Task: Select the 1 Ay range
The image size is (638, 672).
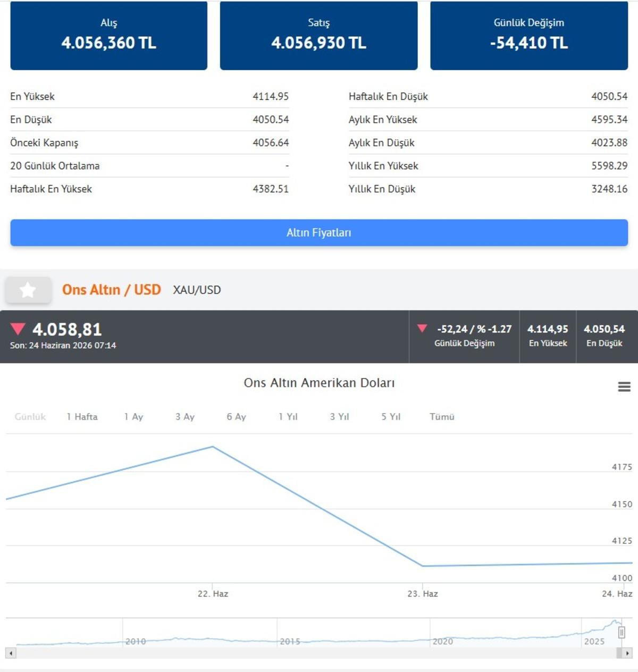Action: pyautogui.click(x=133, y=417)
